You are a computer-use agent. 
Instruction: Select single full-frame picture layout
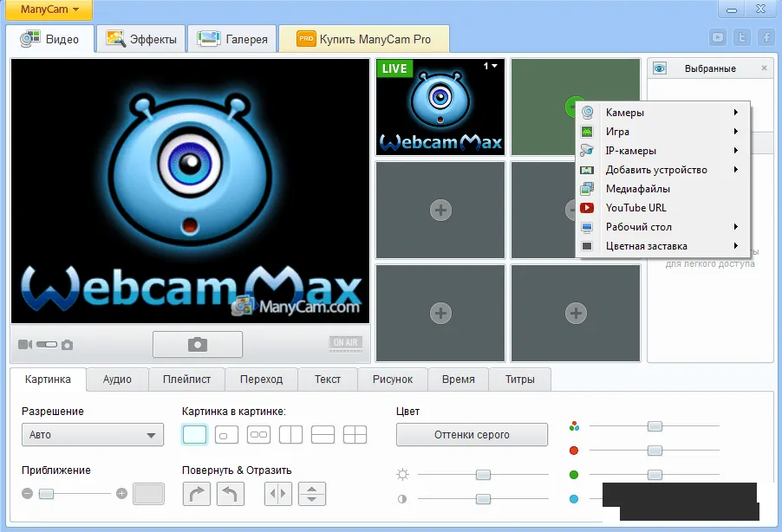[x=194, y=435]
